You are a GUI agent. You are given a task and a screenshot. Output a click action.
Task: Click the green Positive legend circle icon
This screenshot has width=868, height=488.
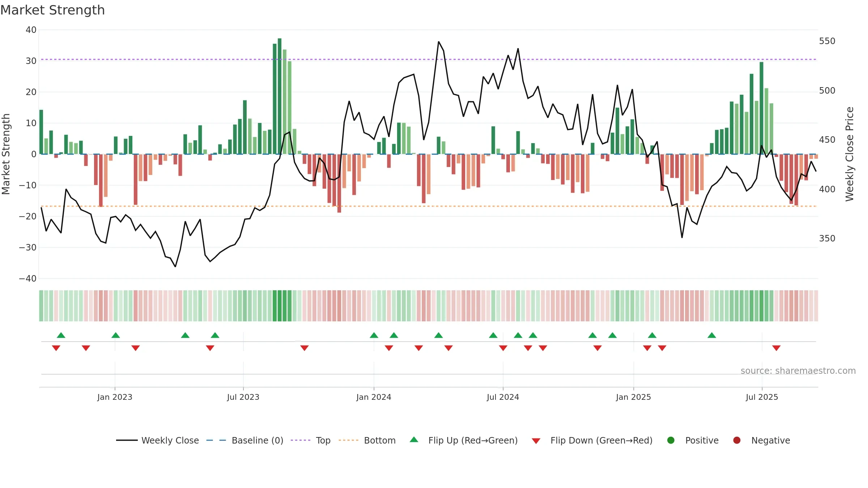pyautogui.click(x=671, y=440)
